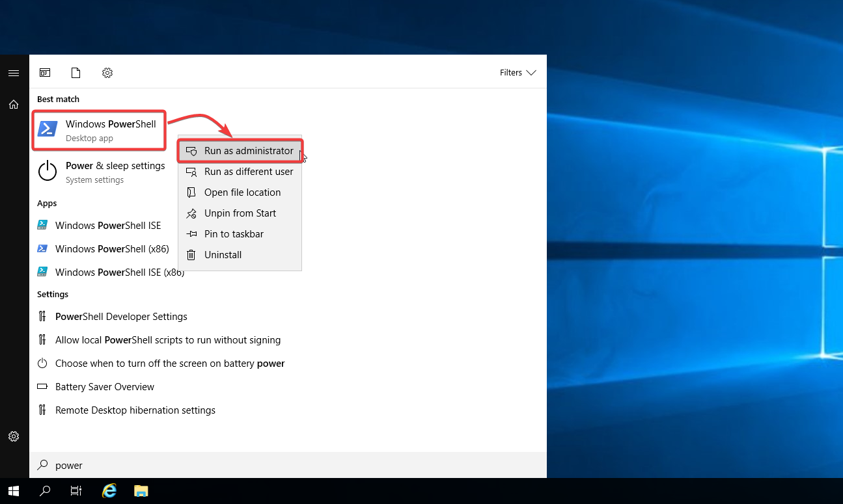Select "Uninstall" from the context menu
843x504 pixels.
pyautogui.click(x=221, y=254)
